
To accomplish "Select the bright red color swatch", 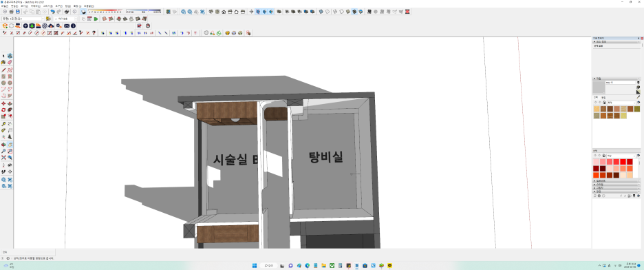I will coord(623,162).
